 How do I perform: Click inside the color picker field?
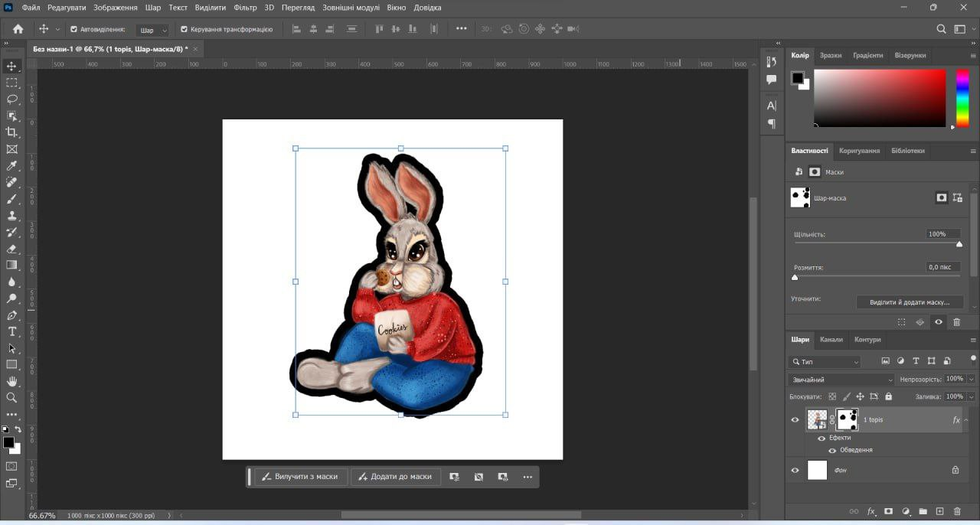tap(880, 98)
